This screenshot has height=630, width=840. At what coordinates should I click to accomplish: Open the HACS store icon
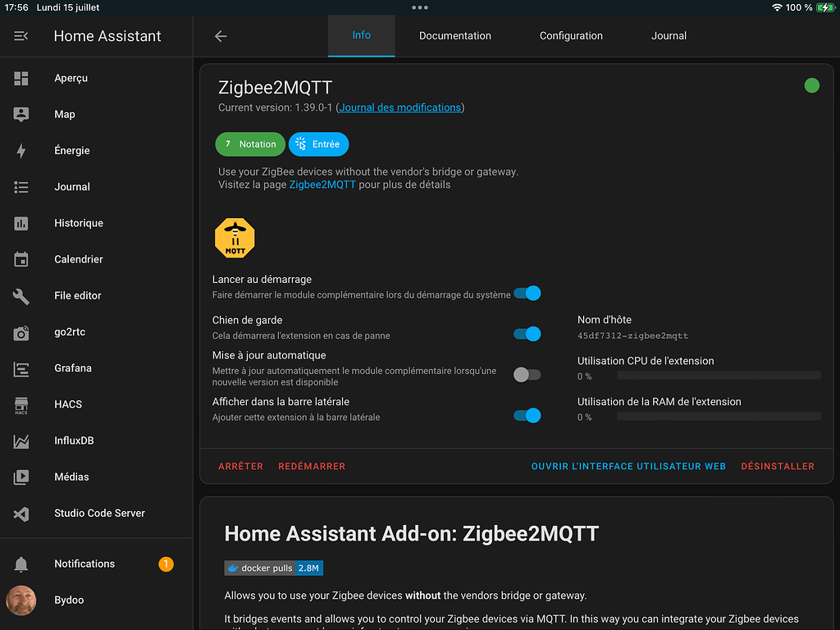coord(21,405)
